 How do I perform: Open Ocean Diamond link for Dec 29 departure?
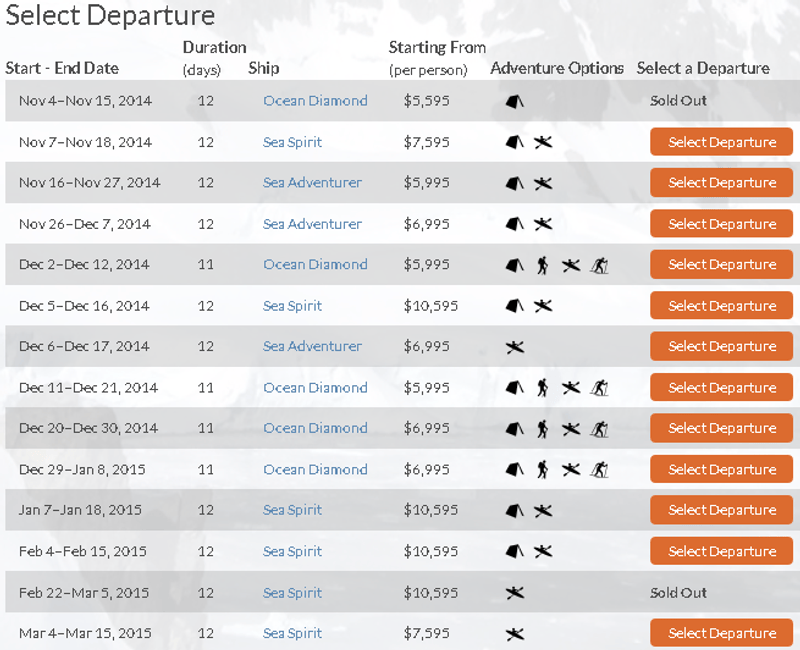click(315, 470)
